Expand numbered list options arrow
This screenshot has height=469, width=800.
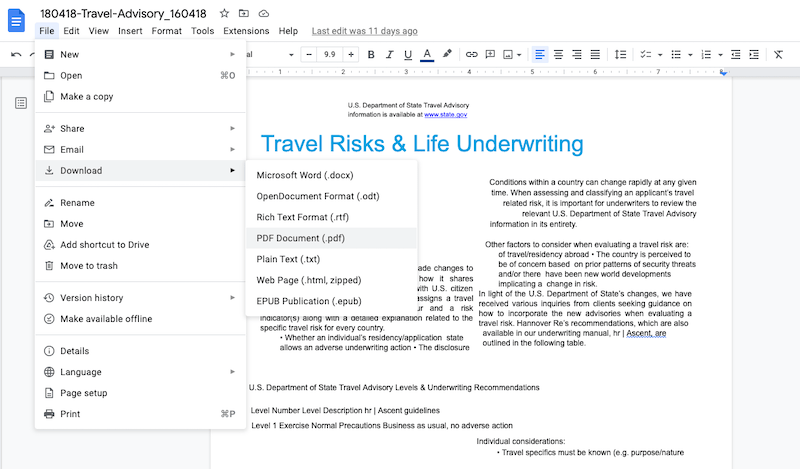[720, 55]
